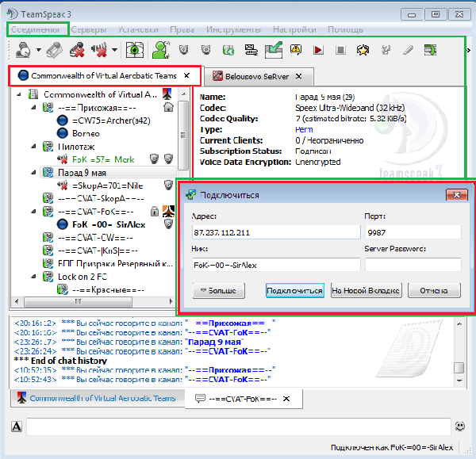Start recording with the red play icon
This screenshot has height=459, width=476.
318,50
